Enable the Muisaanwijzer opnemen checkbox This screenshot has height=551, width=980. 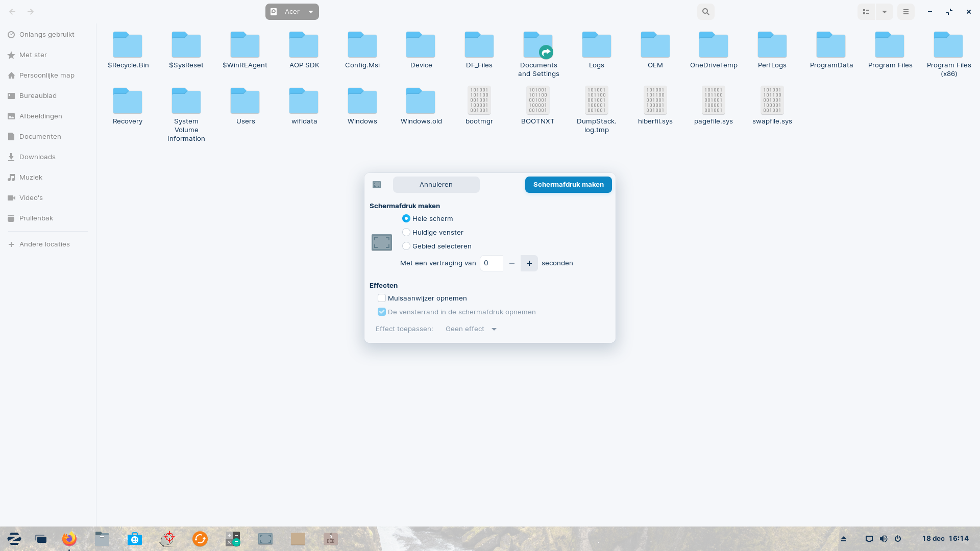click(x=382, y=298)
